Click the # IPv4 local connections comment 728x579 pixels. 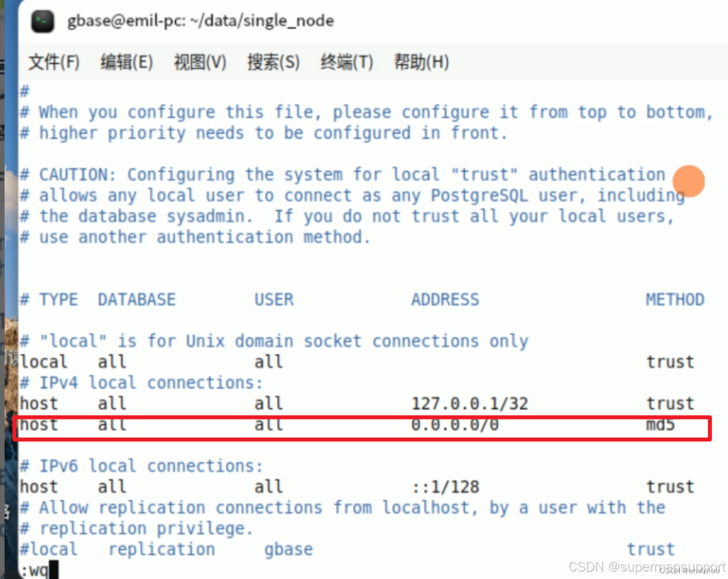[x=141, y=382]
